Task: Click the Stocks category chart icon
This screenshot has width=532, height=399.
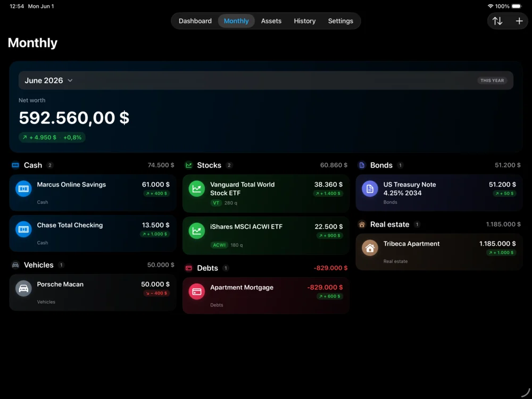Action: (189, 165)
